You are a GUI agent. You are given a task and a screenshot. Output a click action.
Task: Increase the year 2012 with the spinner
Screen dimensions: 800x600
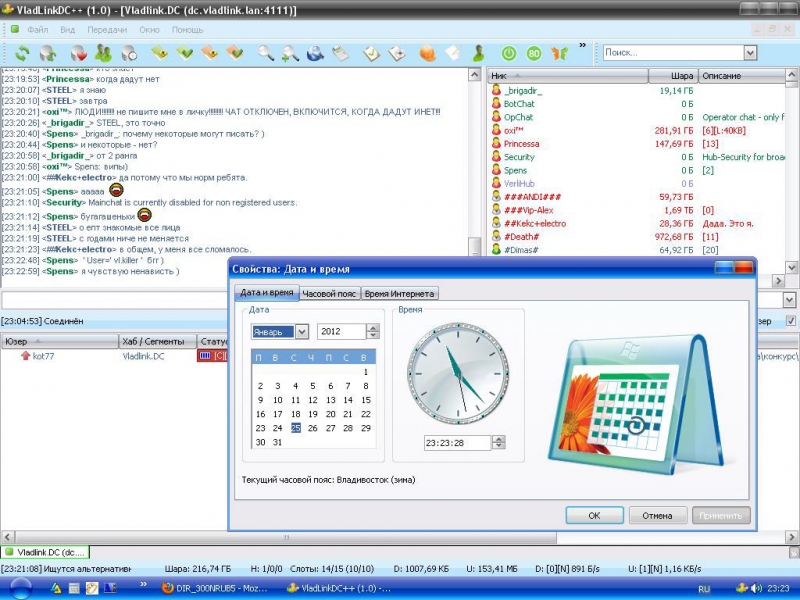click(372, 328)
